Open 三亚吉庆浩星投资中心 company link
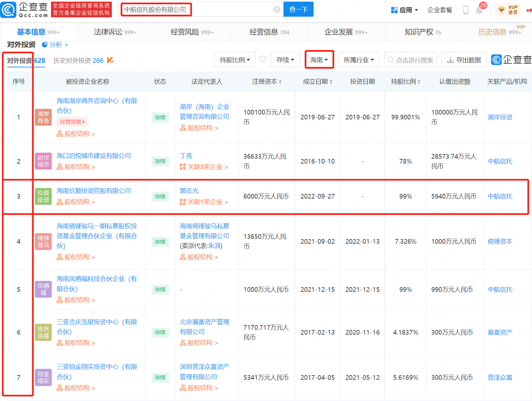Viewport: 532px width, 401px height. pos(97,327)
